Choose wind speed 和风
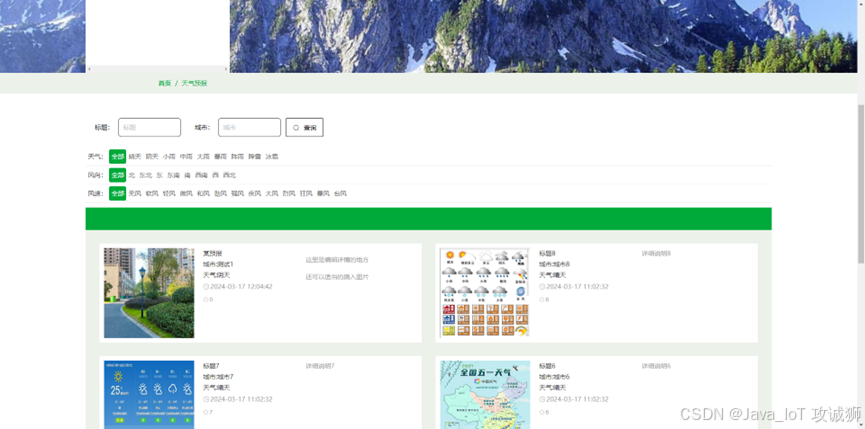This screenshot has height=429, width=865. coord(204,194)
